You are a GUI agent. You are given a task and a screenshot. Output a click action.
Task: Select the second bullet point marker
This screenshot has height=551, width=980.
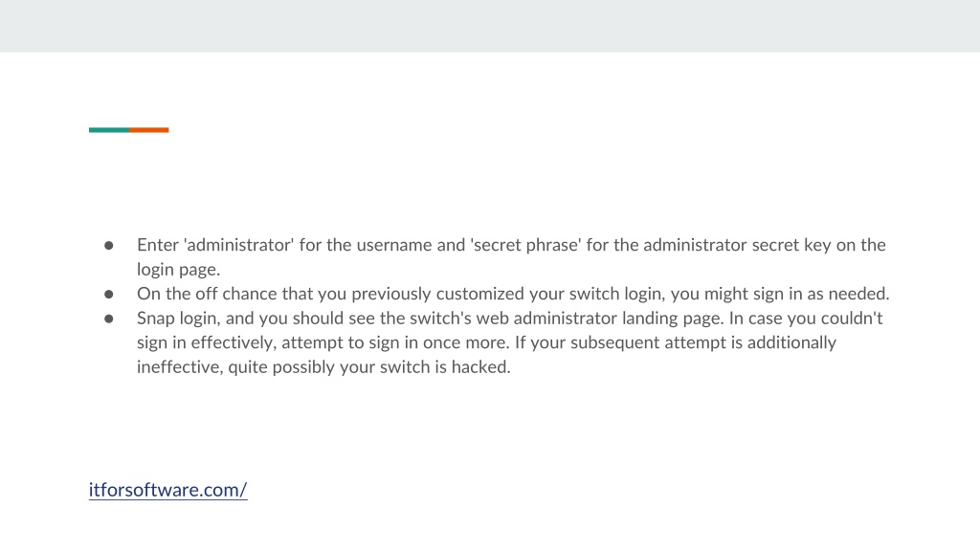tap(109, 295)
